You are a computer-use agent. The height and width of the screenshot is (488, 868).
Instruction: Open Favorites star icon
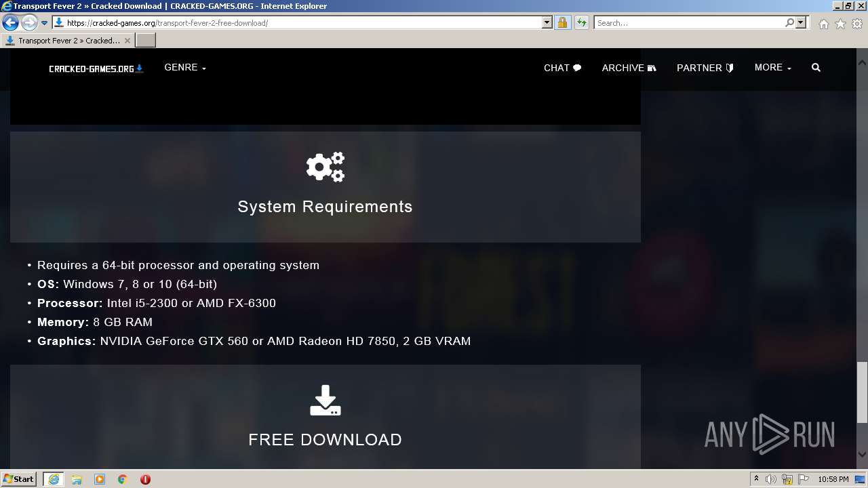840,24
